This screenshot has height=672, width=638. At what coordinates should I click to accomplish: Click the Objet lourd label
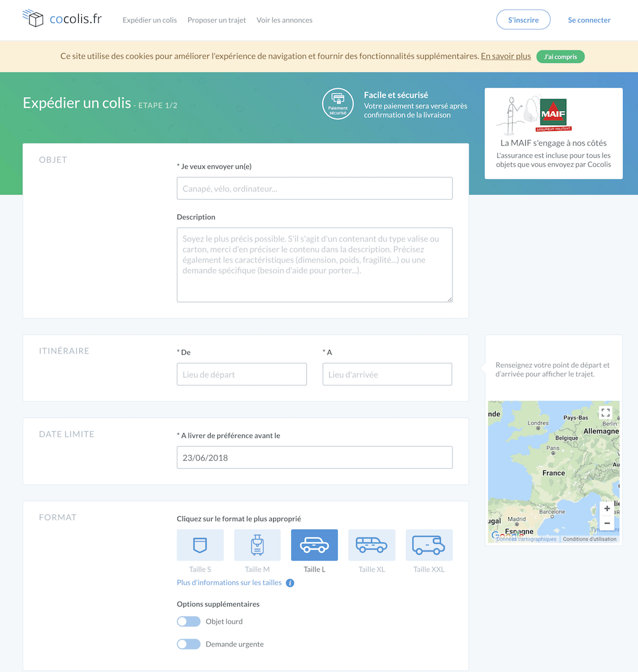224,621
